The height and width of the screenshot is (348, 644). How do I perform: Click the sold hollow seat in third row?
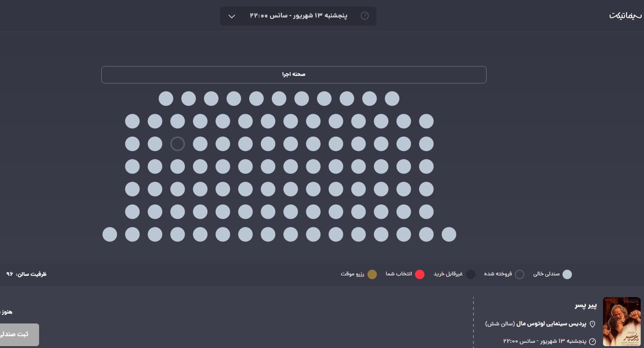pos(178,144)
